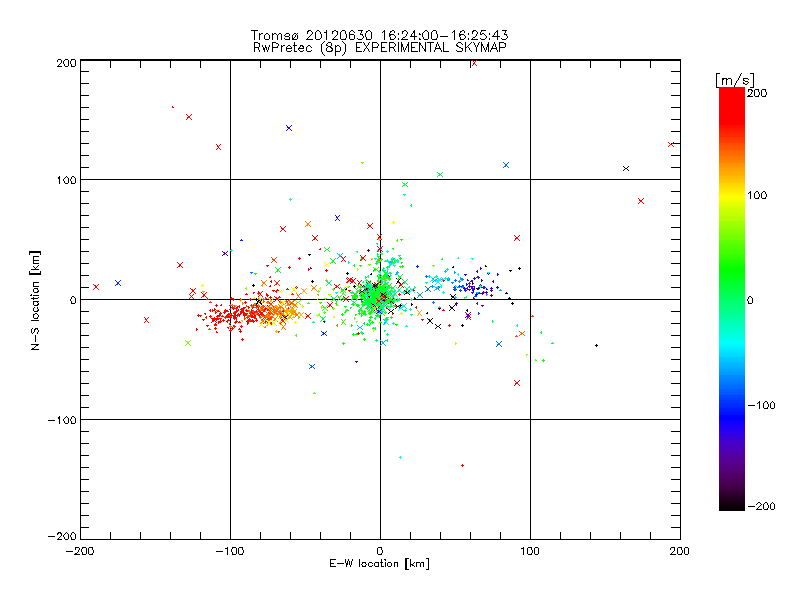Click the black X marker near top right
Image resolution: width=800 pixels, height=600 pixels.
coord(626,168)
